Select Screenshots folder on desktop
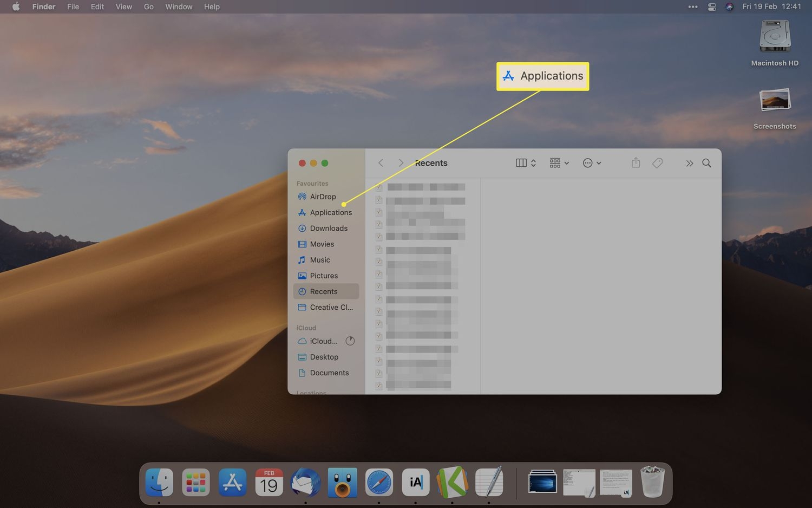Image resolution: width=812 pixels, height=508 pixels. [775, 108]
